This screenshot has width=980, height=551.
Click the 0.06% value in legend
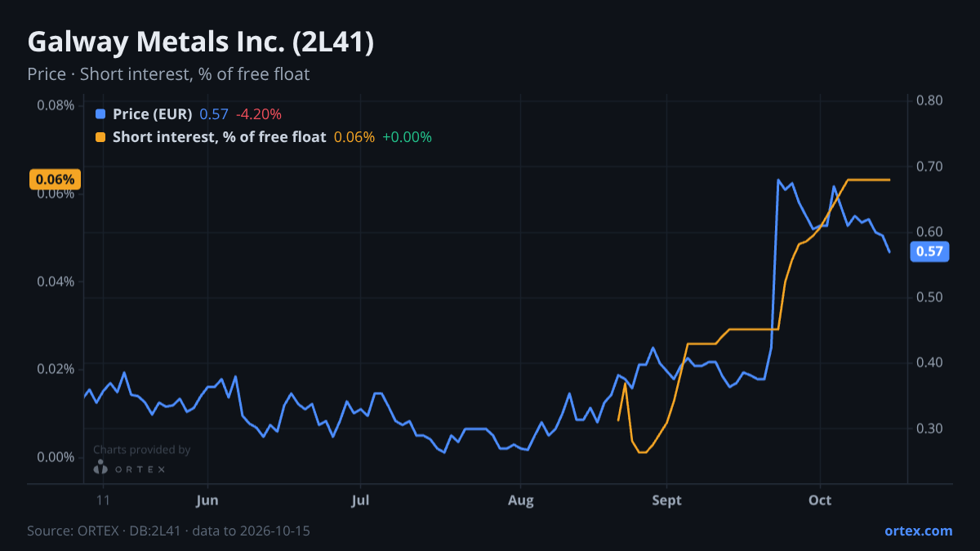pos(354,137)
